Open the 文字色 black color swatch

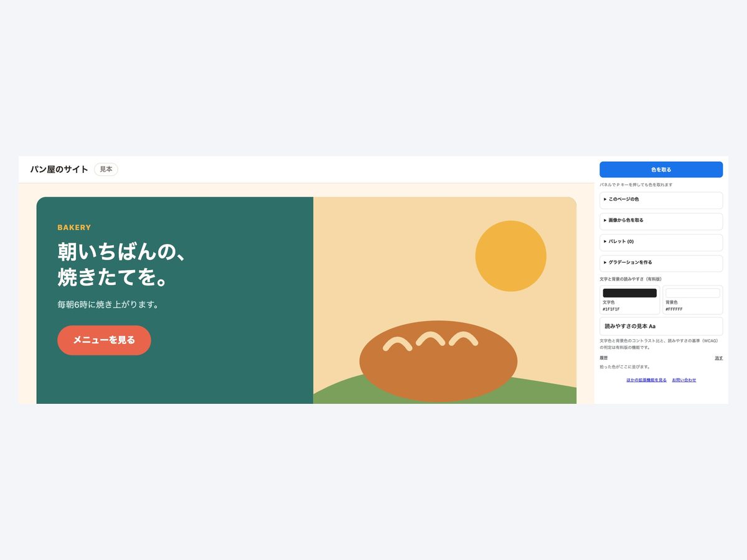[629, 293]
